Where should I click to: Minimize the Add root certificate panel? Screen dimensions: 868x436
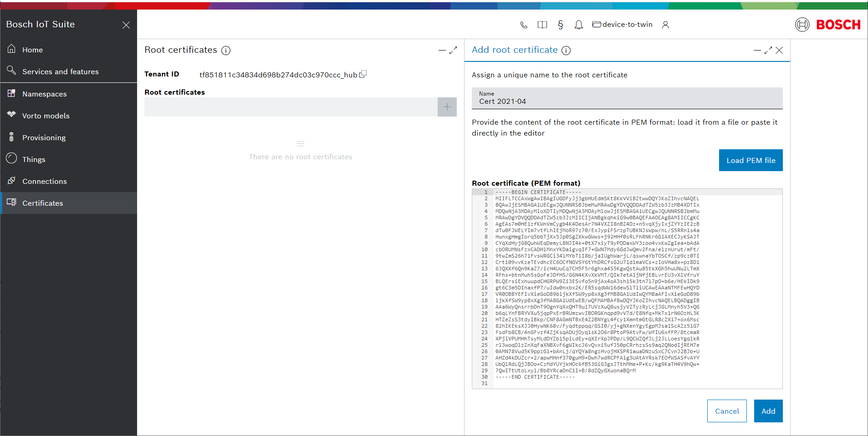tap(757, 51)
